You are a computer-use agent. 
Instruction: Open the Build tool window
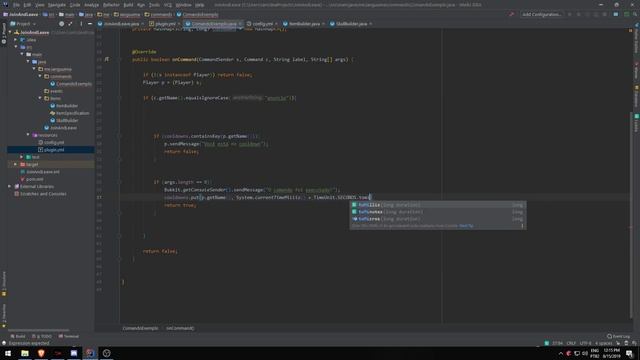point(18,336)
